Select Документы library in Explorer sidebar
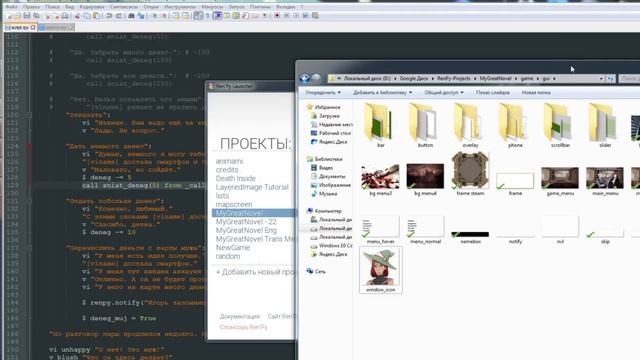 tap(328, 176)
